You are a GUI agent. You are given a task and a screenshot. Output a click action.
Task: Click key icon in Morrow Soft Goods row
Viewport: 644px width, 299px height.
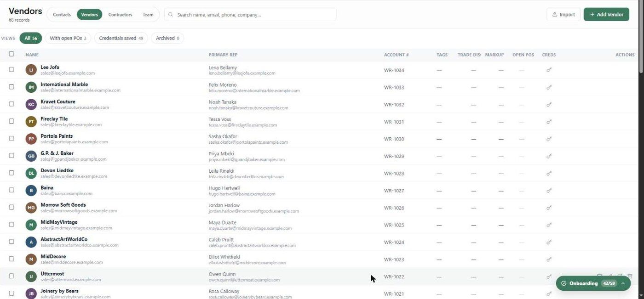point(549,208)
